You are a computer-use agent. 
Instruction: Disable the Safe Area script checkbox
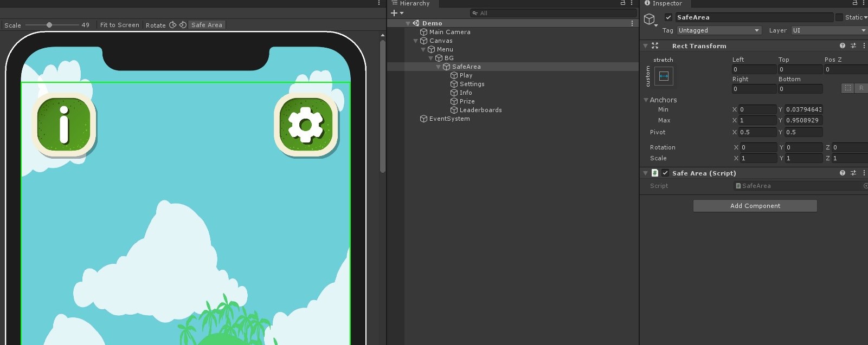pos(665,173)
